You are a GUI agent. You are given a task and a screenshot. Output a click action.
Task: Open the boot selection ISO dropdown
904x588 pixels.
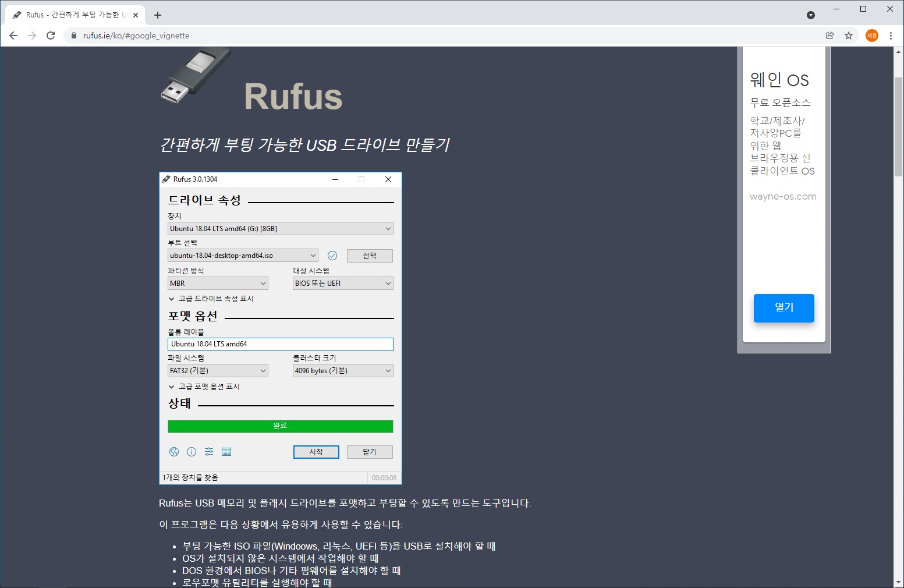[x=243, y=256]
